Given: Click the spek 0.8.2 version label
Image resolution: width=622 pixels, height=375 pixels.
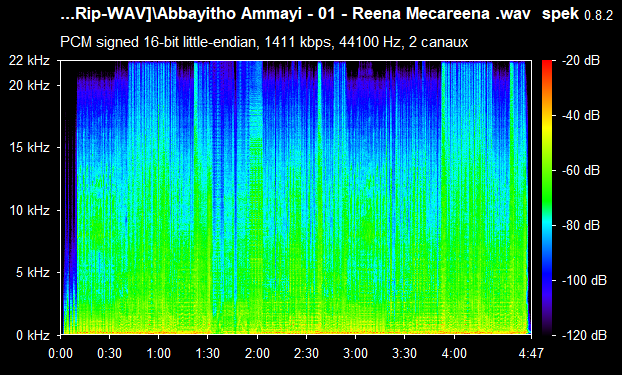Looking at the screenshot, I should pos(578,14).
